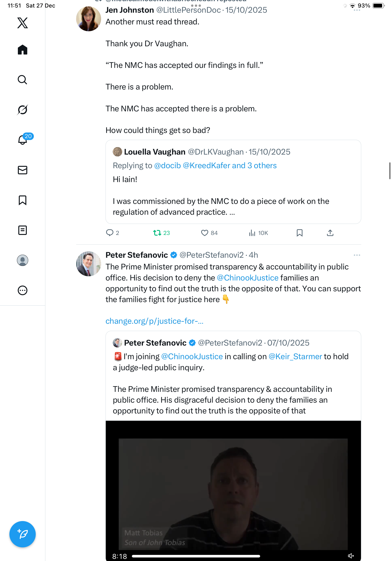Share Jen Johnston's post

(x=330, y=233)
